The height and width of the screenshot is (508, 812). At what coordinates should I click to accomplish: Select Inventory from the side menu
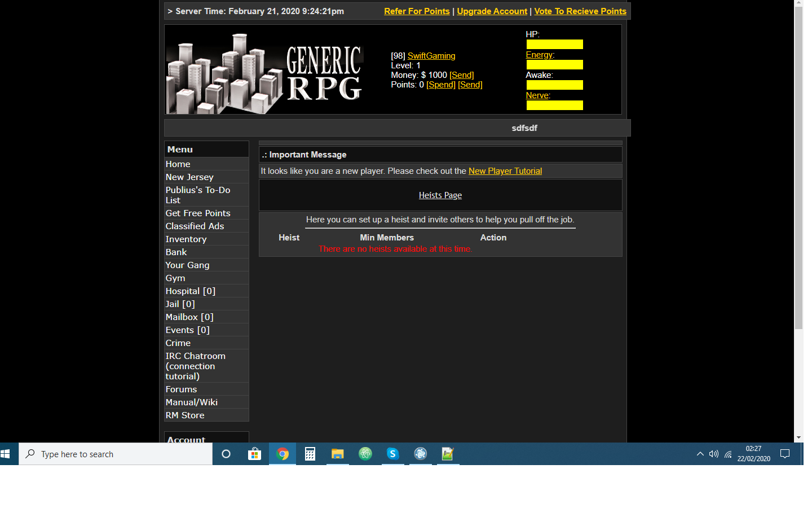click(x=186, y=239)
